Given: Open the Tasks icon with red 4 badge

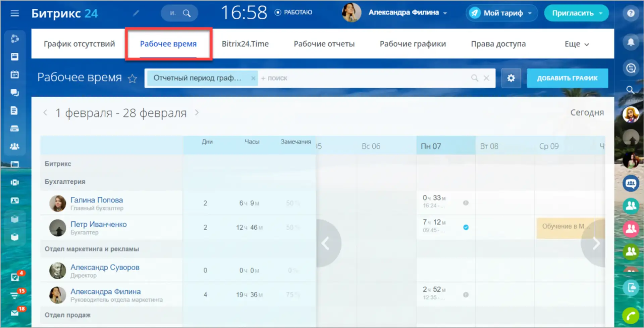Looking at the screenshot, I should [x=15, y=277].
